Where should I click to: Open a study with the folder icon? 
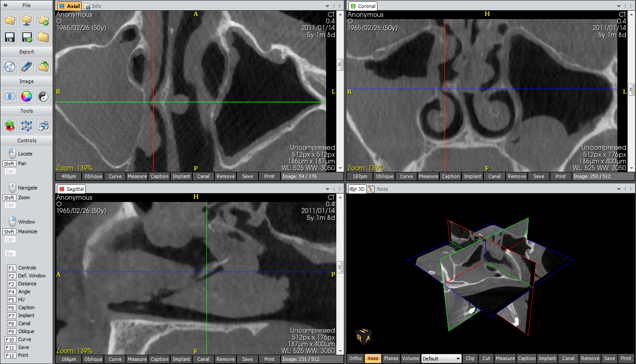point(10,20)
